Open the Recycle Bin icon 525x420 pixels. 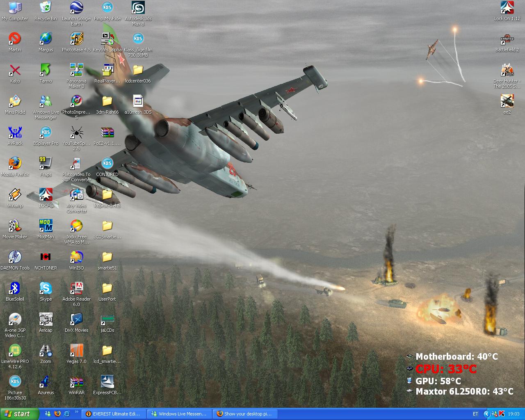pyautogui.click(x=46, y=11)
